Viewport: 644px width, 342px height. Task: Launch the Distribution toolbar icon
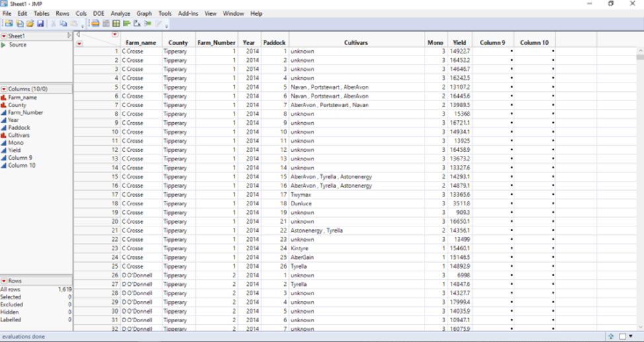click(x=126, y=24)
